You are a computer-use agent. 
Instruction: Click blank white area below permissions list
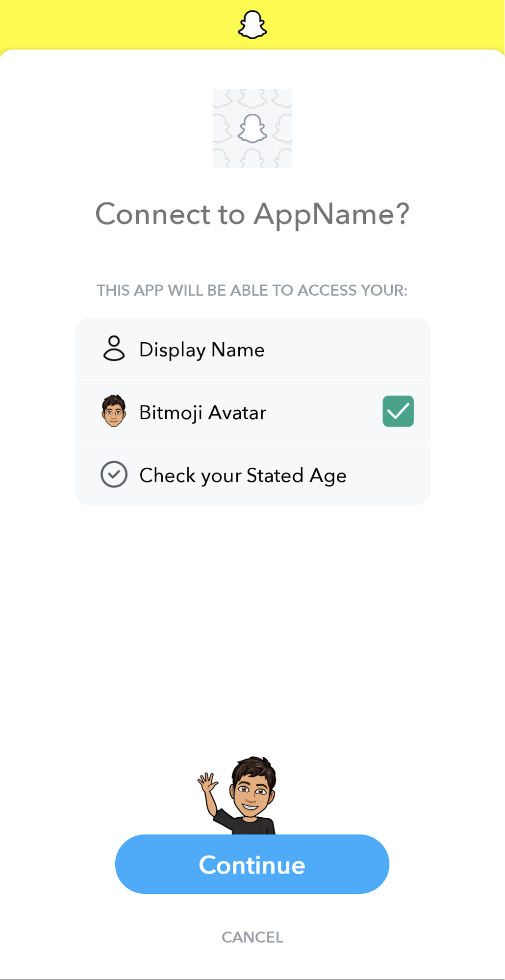[252, 613]
